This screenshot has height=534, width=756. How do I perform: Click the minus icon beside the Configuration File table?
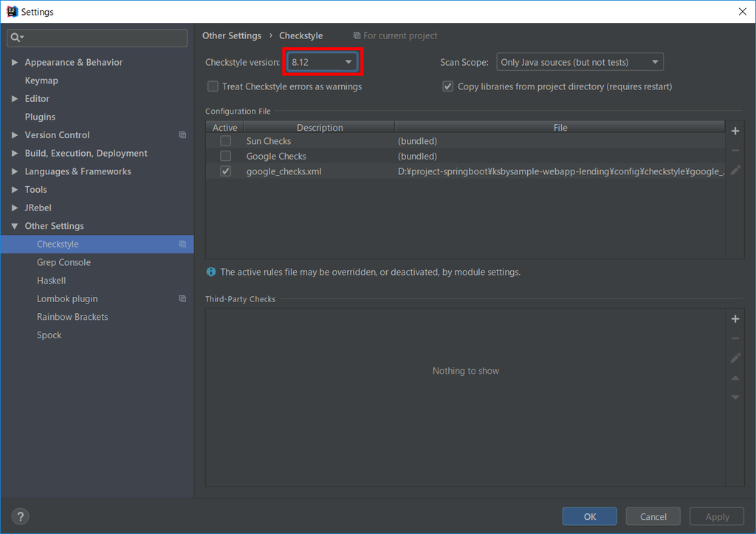[x=735, y=151]
